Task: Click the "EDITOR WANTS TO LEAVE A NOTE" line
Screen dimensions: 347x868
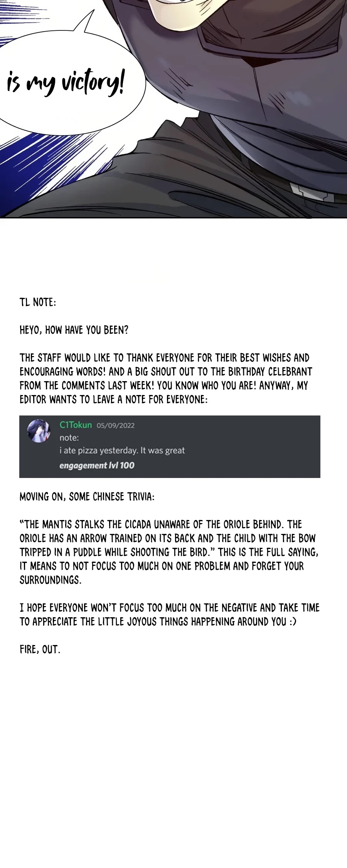Action: [113, 400]
